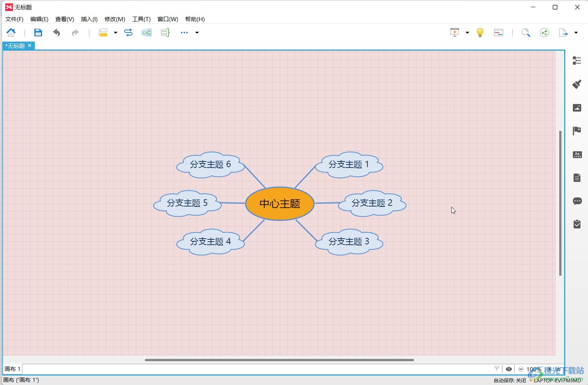Viewport: 588px width, 385px height.
Task: Select the 分支主题 1 cloud topic
Action: pyautogui.click(x=349, y=165)
